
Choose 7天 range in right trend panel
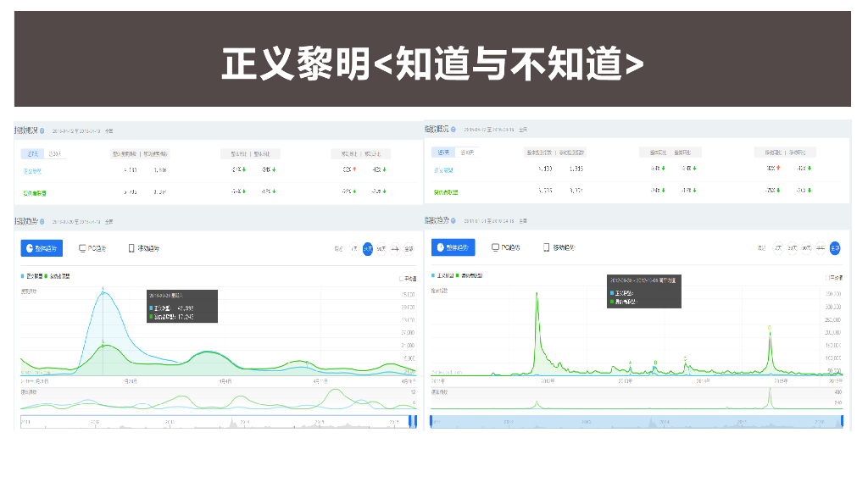[778, 248]
